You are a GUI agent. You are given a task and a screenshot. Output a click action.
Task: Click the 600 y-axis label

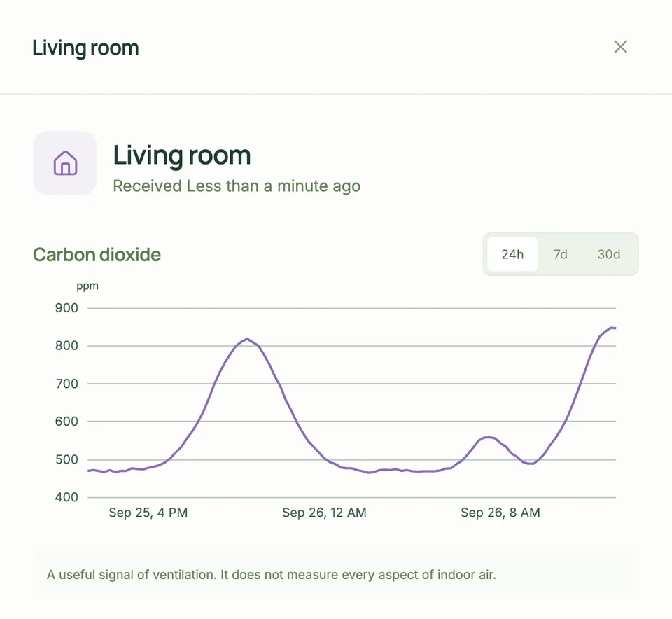click(x=66, y=422)
